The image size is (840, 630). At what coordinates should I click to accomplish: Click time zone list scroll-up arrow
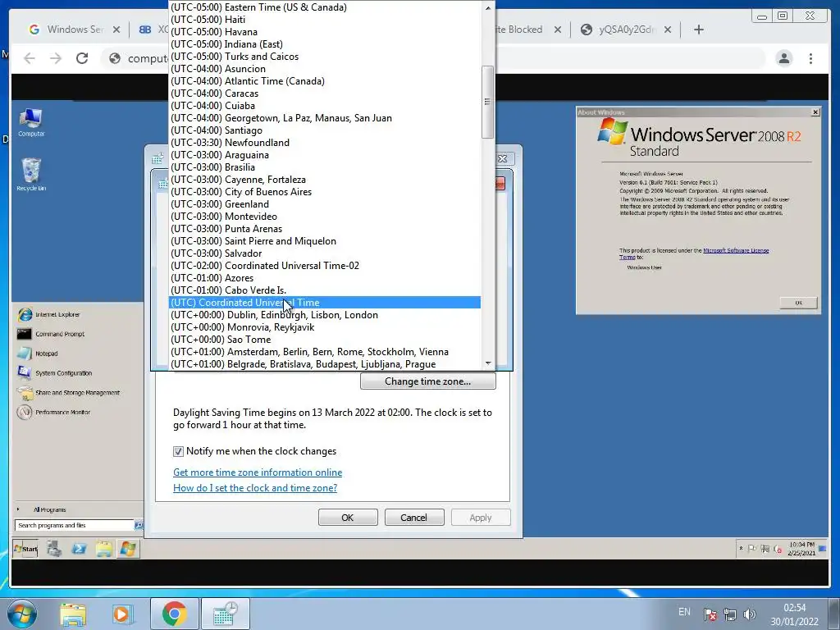click(487, 7)
